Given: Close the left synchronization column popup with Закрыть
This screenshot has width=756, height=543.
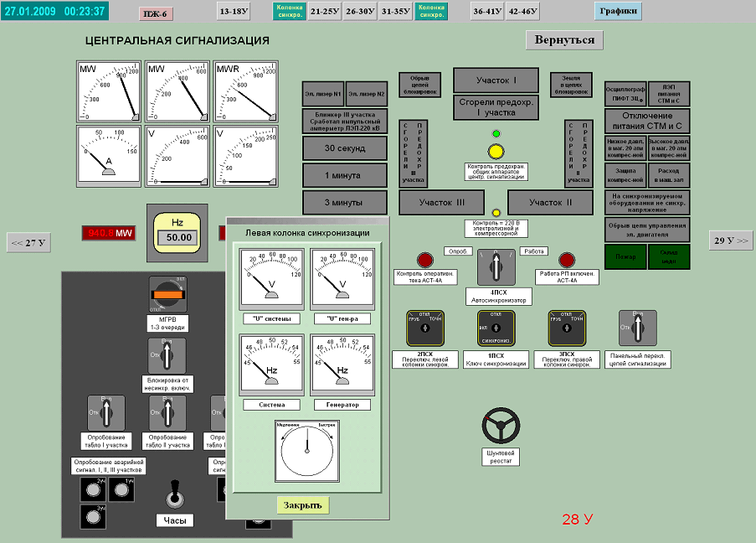Looking at the screenshot, I should tap(303, 505).
